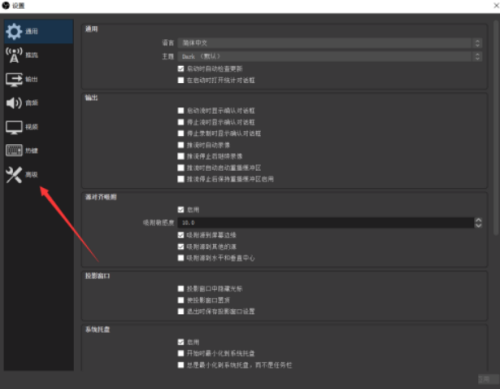
Task: Click the 主题 label text
Action: (x=168, y=56)
